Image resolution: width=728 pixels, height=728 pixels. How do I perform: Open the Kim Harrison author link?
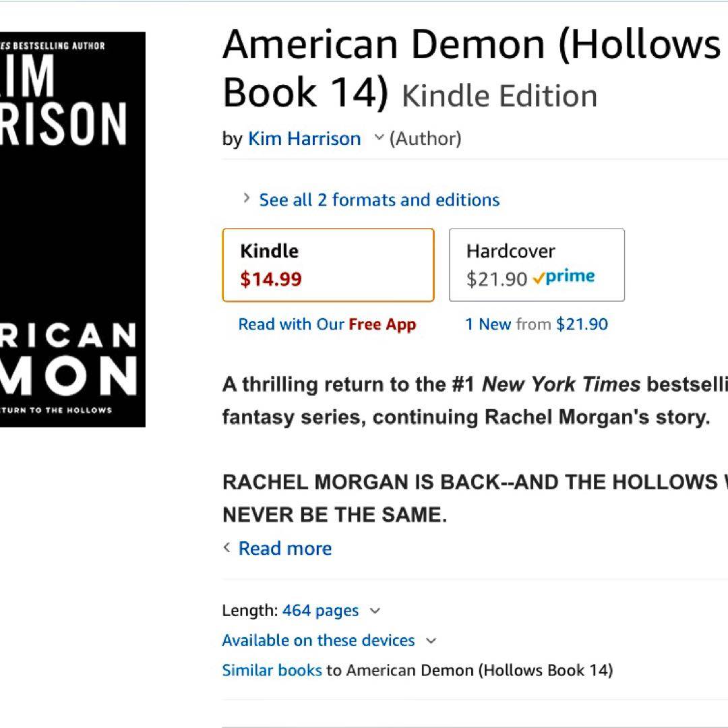[304, 139]
